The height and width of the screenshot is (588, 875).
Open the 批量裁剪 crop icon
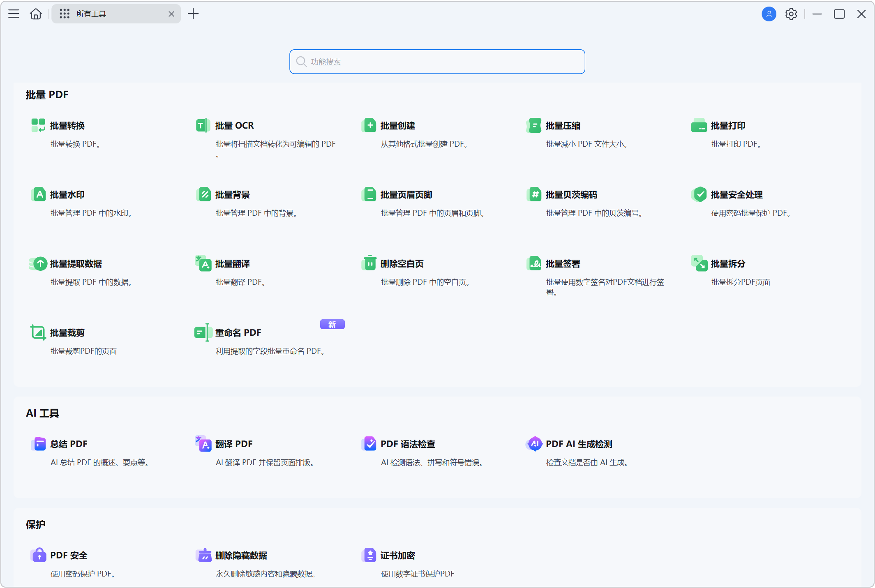38,332
